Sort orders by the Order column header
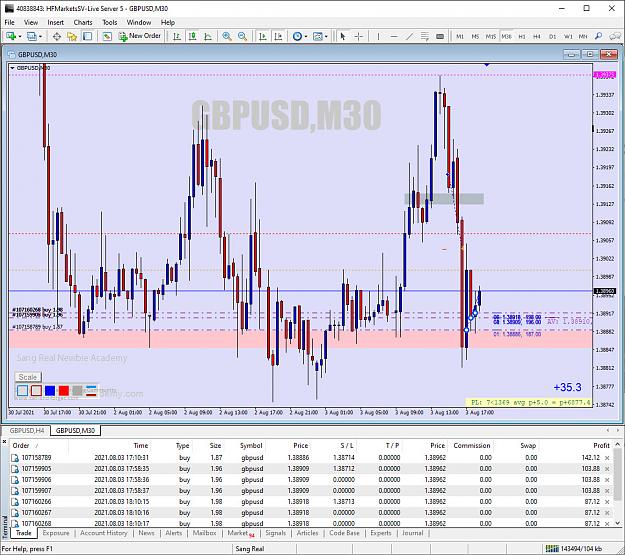This screenshot has height=555, width=625. pyautogui.click(x=21, y=446)
